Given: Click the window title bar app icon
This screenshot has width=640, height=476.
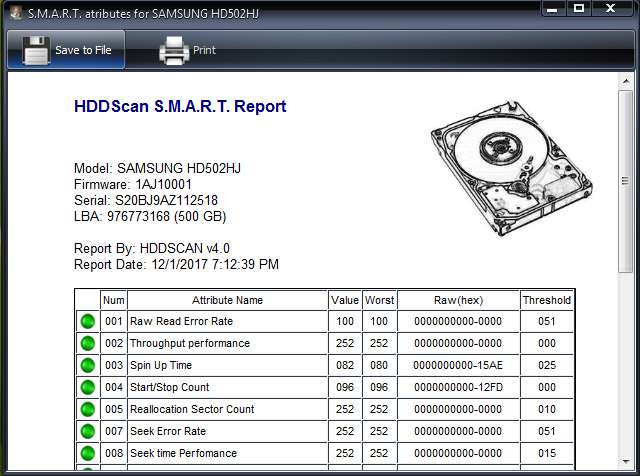Looking at the screenshot, I should (13, 11).
